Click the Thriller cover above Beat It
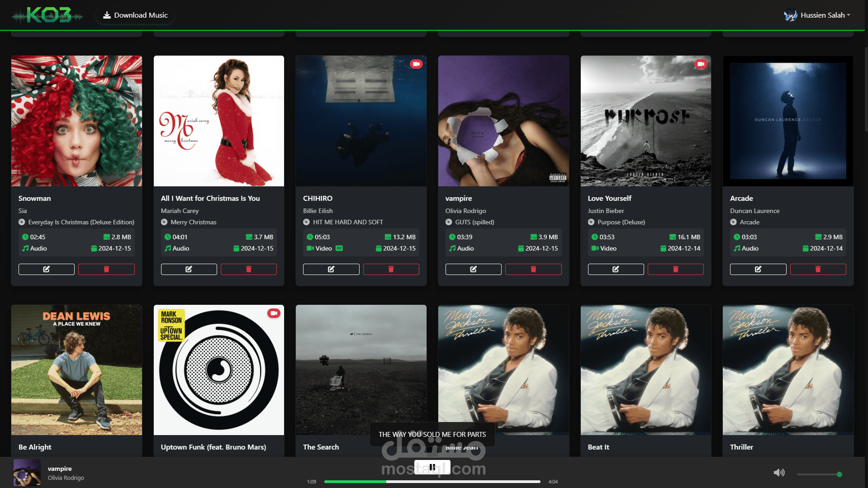 646,370
